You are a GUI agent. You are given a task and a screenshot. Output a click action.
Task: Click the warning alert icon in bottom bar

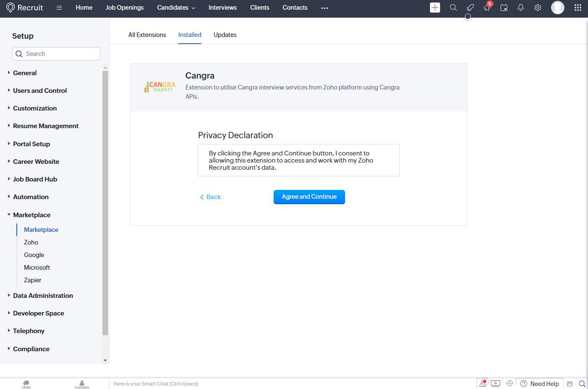[x=483, y=383]
